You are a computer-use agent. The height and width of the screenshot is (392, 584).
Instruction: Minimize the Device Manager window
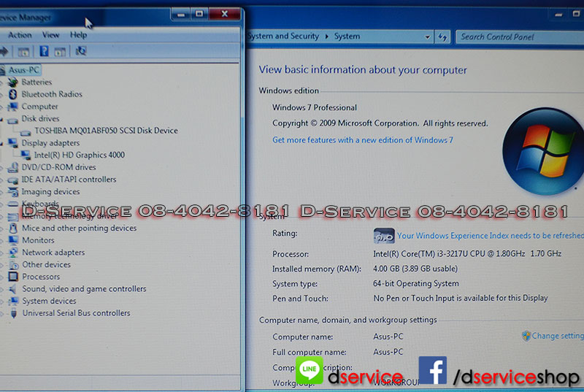point(181,15)
